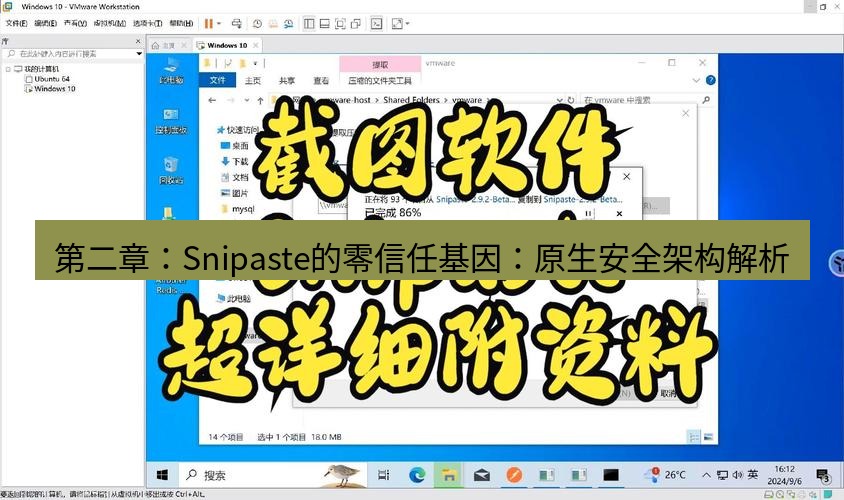Take a snapshot of the virtual machine
Screen dimensions: 844x500
(257, 24)
